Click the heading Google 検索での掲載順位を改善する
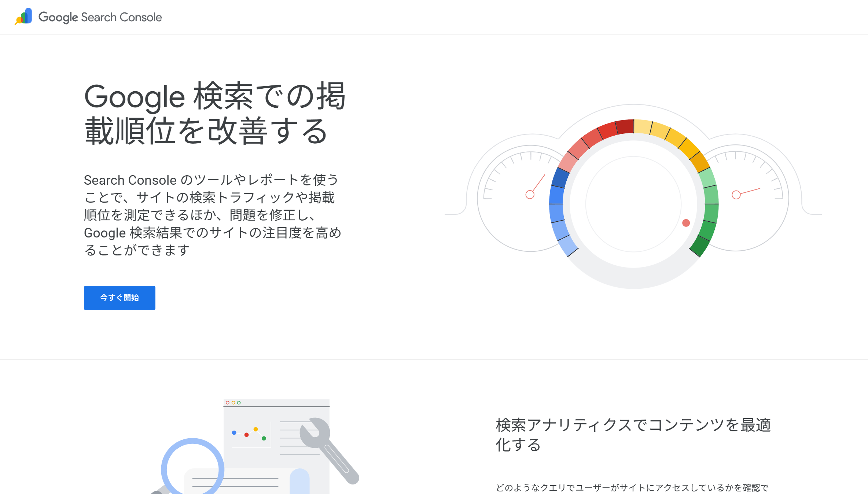Screen dimensions: 868x494 [214, 114]
